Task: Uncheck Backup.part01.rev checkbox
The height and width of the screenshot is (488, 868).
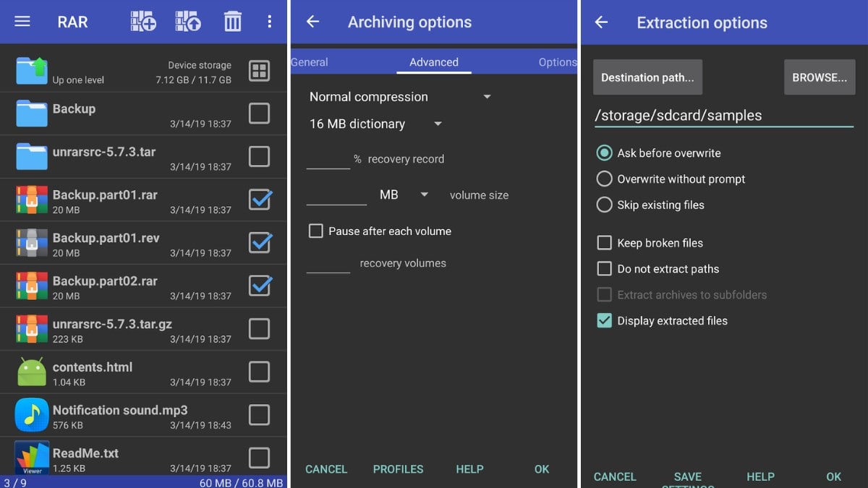Action: [260, 242]
